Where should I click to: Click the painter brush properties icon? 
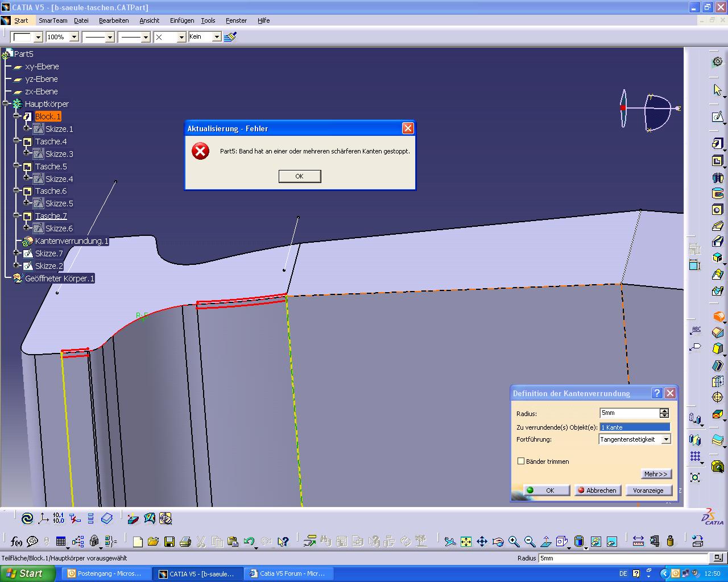click(230, 37)
